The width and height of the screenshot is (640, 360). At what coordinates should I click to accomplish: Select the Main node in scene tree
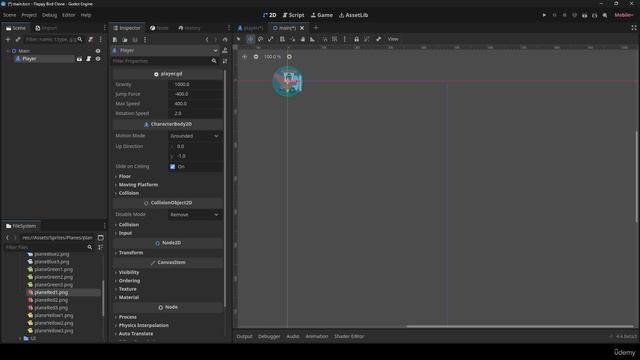(x=24, y=51)
